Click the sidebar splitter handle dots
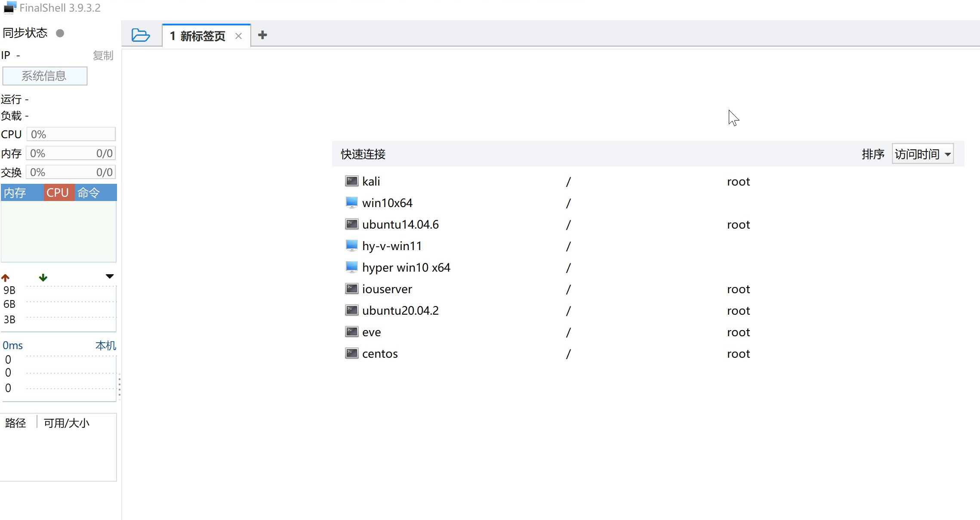This screenshot has height=520, width=980. (x=119, y=387)
